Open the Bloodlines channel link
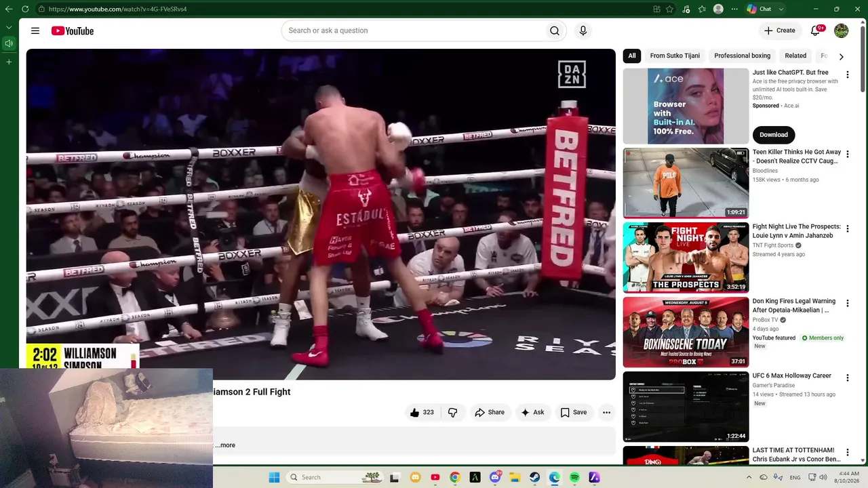 tap(766, 171)
